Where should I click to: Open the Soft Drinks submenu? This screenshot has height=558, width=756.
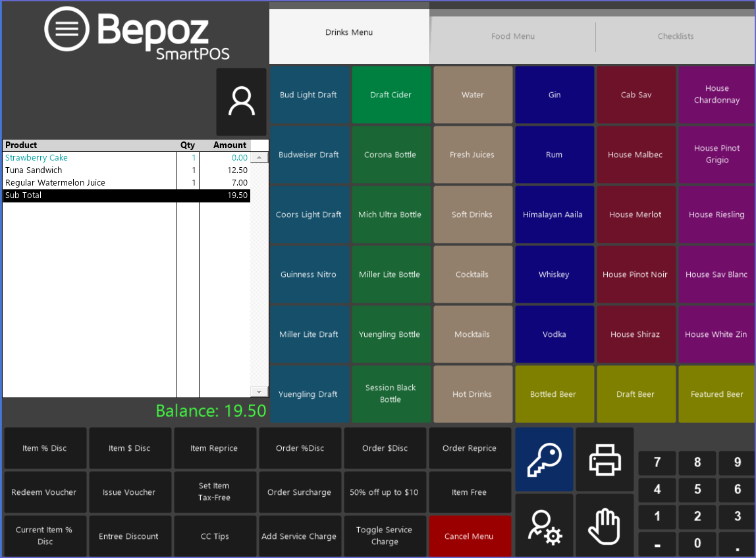(x=472, y=215)
